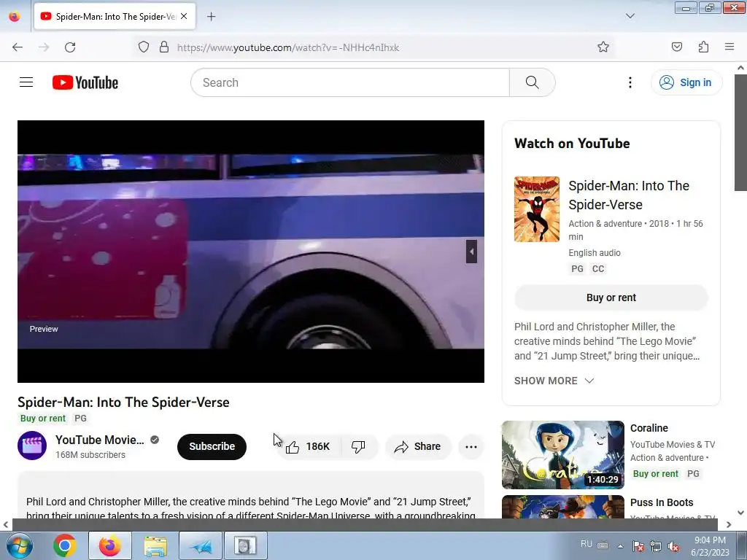Screen dimensions: 747x560
Task: Dislike the video with thumbs down
Action: click(358, 447)
